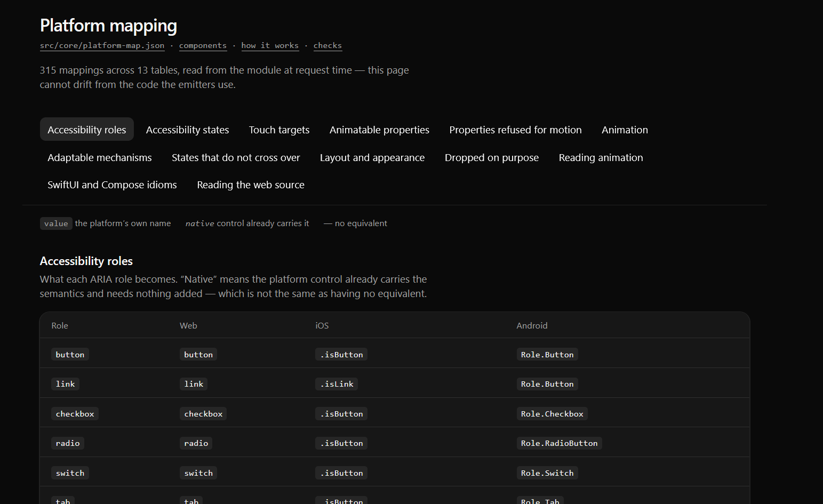Switch to the Reading animation tab
Image resolution: width=823 pixels, height=504 pixels.
coord(601,157)
